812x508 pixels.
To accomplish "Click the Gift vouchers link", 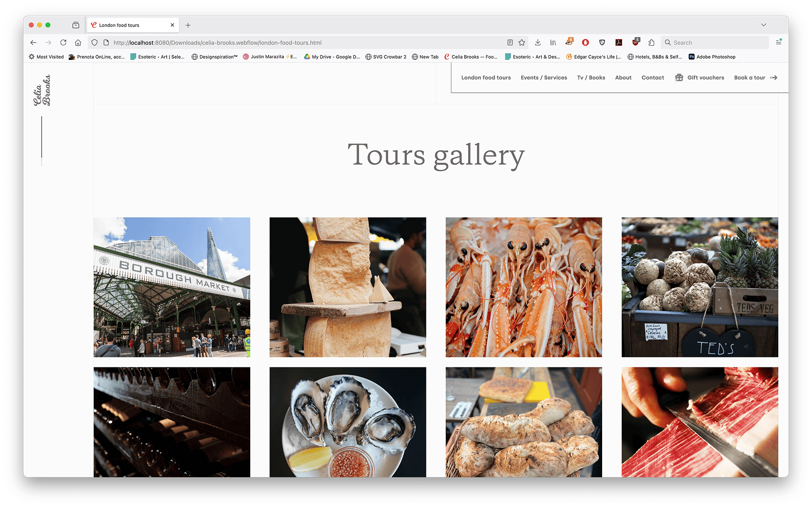I will coord(705,77).
